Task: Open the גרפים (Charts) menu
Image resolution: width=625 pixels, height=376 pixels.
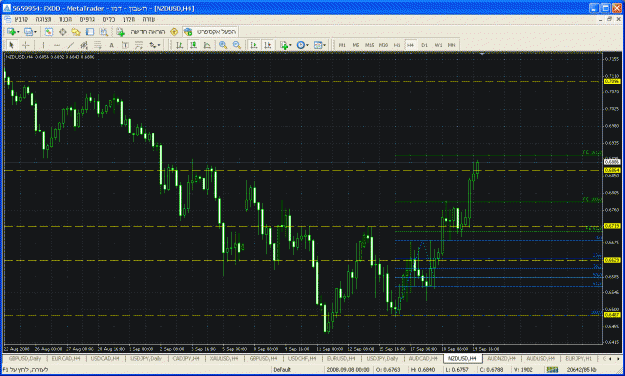Action: click(87, 20)
